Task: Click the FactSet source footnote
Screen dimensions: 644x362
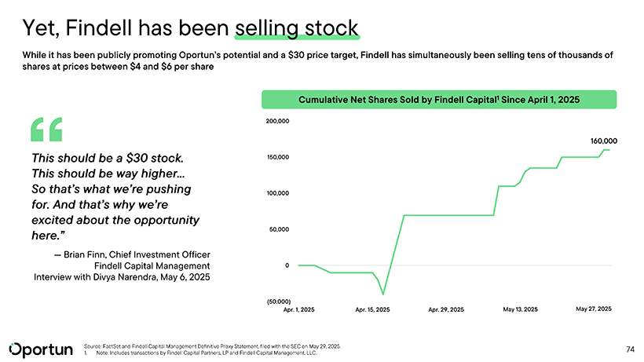Action: pyautogui.click(x=212, y=346)
